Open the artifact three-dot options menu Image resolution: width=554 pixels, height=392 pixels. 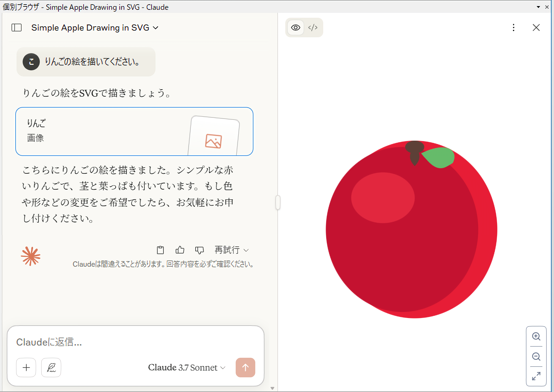[x=513, y=28]
